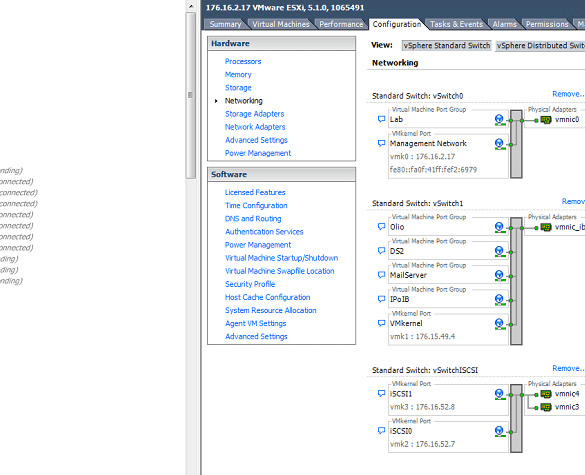Image resolution: width=585 pixels, height=475 pixels.
Task: Open Advanced Settings under Hardware
Action: (x=256, y=140)
